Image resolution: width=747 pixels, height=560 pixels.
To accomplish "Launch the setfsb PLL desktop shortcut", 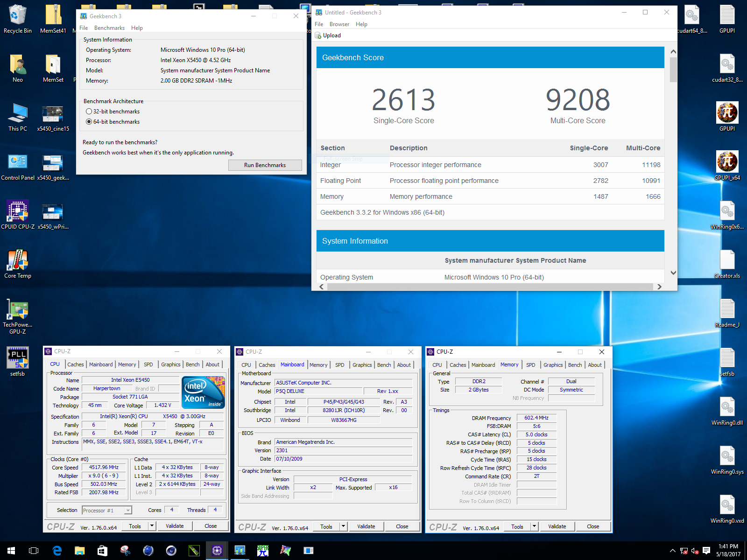I will (x=18, y=362).
